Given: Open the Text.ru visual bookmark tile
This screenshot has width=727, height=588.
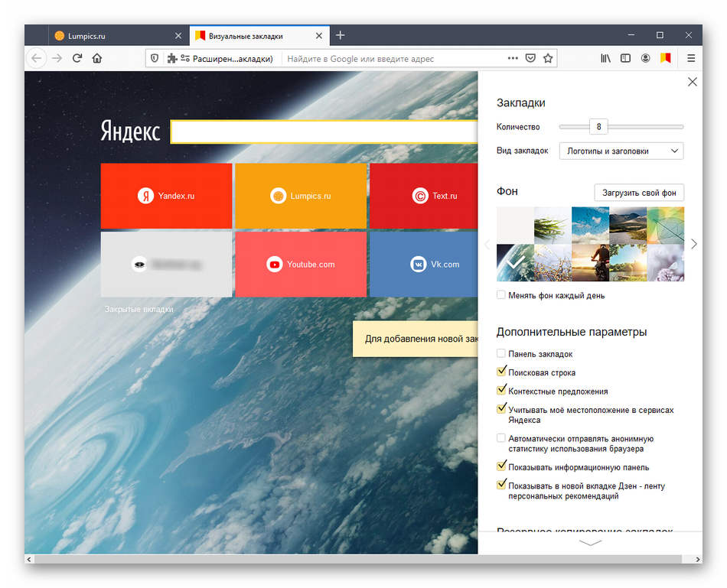Looking at the screenshot, I should pos(424,196).
